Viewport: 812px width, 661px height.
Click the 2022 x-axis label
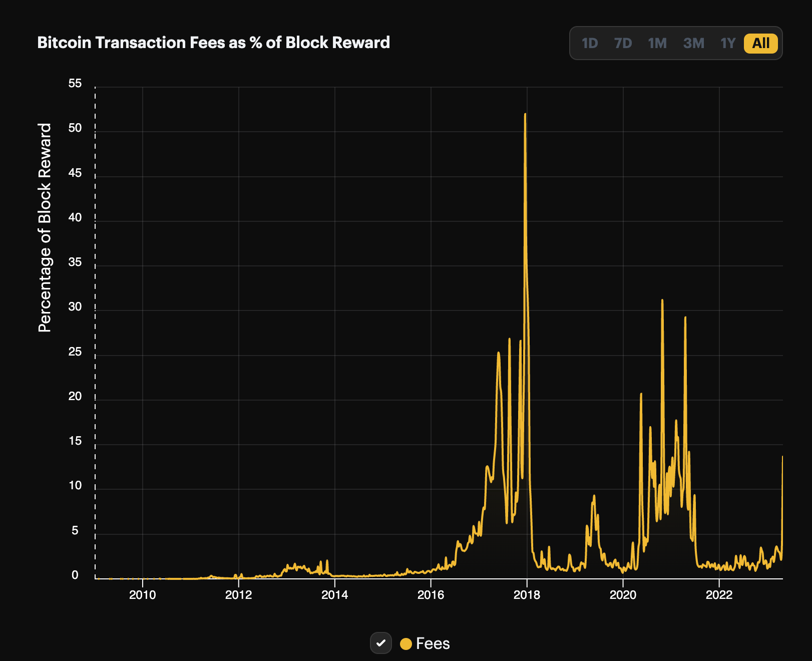[720, 596]
